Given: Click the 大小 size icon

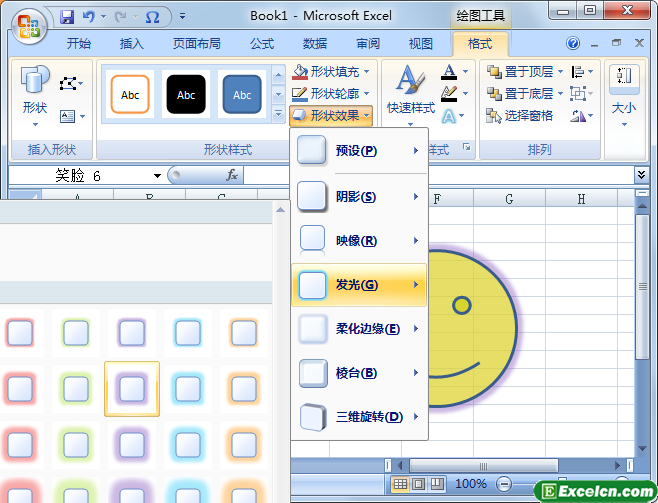Looking at the screenshot, I should tap(624, 90).
